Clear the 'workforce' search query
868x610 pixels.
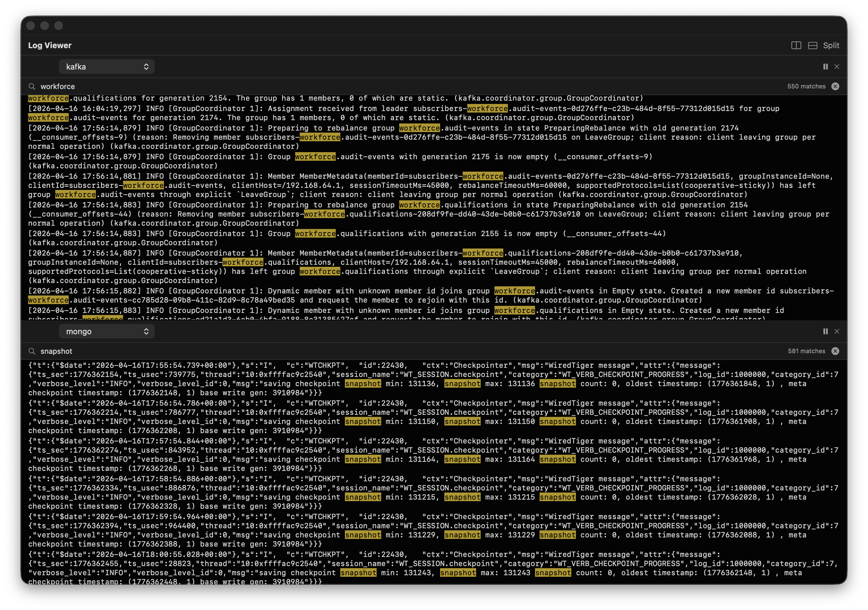(x=835, y=87)
